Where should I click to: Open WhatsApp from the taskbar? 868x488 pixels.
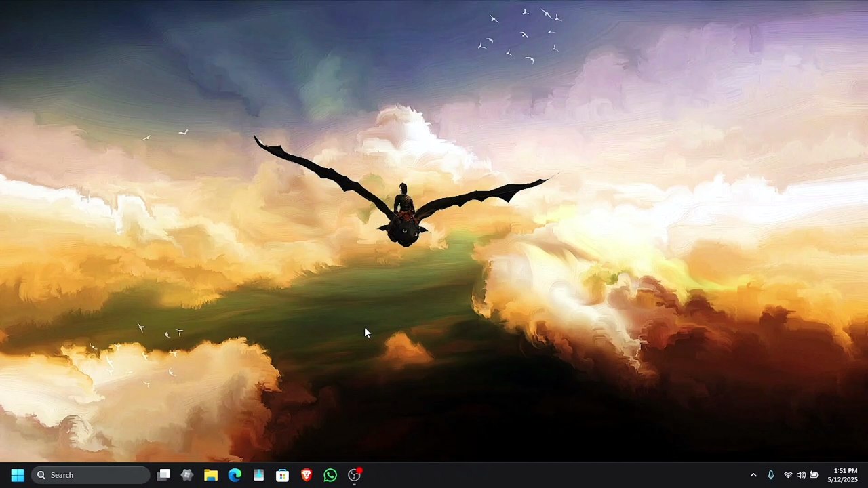coord(330,475)
